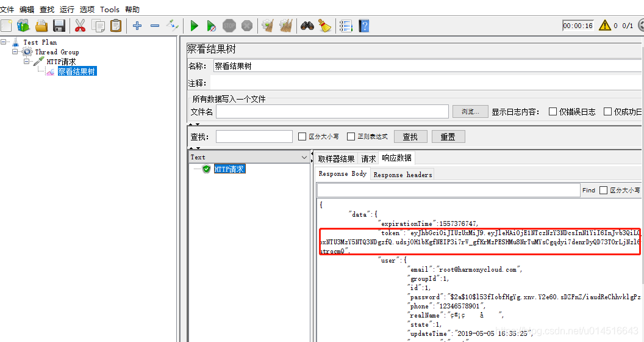This screenshot has height=342, width=644.
Task: Open the function helper list icon
Action: 346,26
